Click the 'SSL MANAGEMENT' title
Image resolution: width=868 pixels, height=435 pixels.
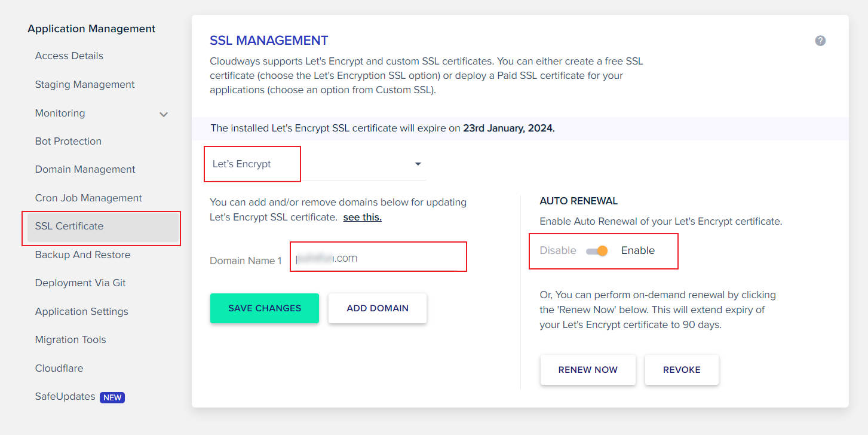[x=269, y=41]
